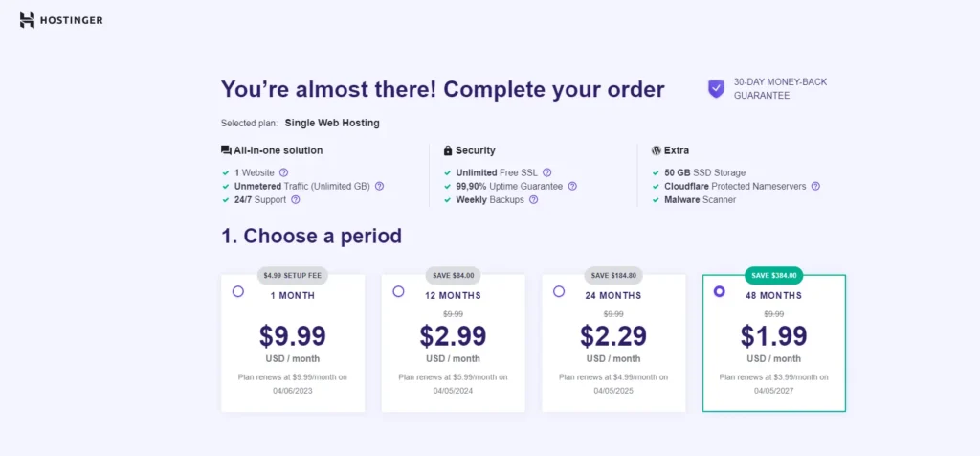Click the money-back guarantee shield icon
The height and width of the screenshot is (456, 980).
(x=716, y=89)
